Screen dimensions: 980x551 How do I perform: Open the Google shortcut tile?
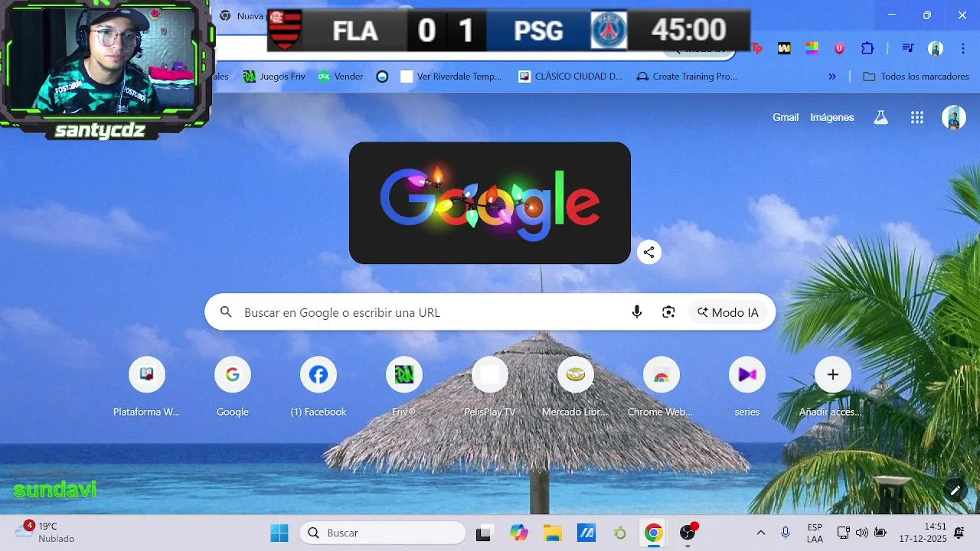point(232,387)
